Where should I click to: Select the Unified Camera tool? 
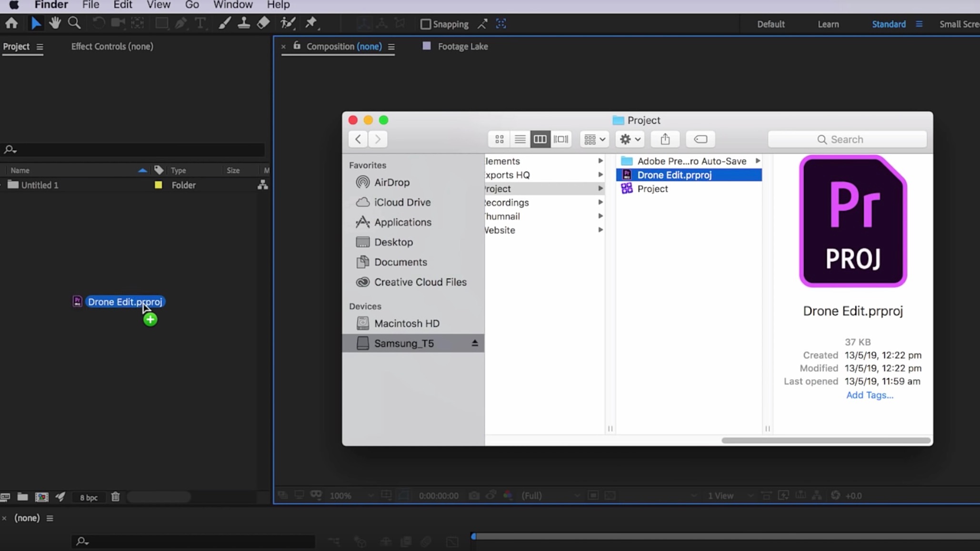click(118, 23)
